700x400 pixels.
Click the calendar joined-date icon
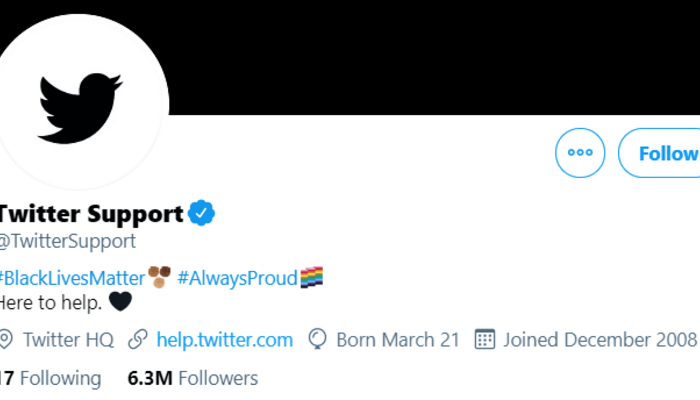pos(485,339)
